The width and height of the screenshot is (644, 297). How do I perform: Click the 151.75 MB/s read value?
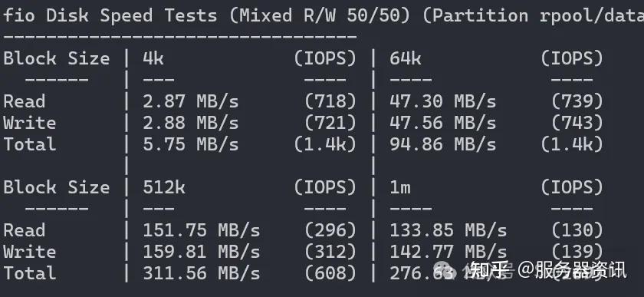[x=201, y=230]
